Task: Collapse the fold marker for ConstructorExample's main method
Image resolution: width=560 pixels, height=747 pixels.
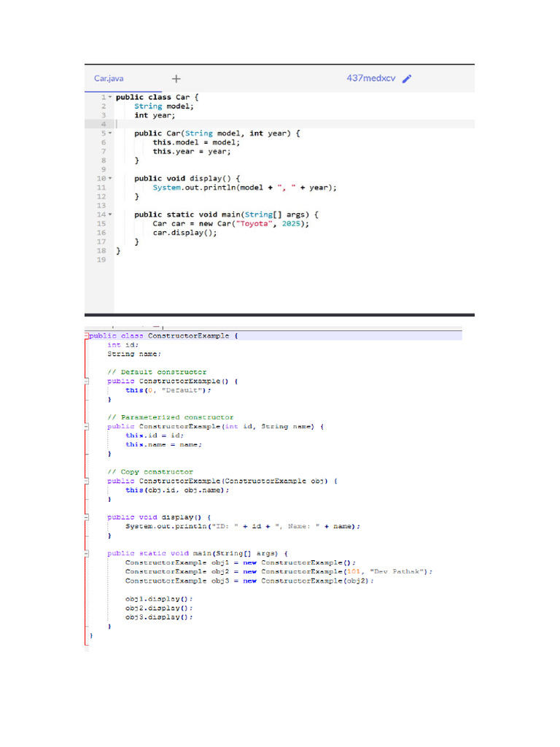Action: 87,554
